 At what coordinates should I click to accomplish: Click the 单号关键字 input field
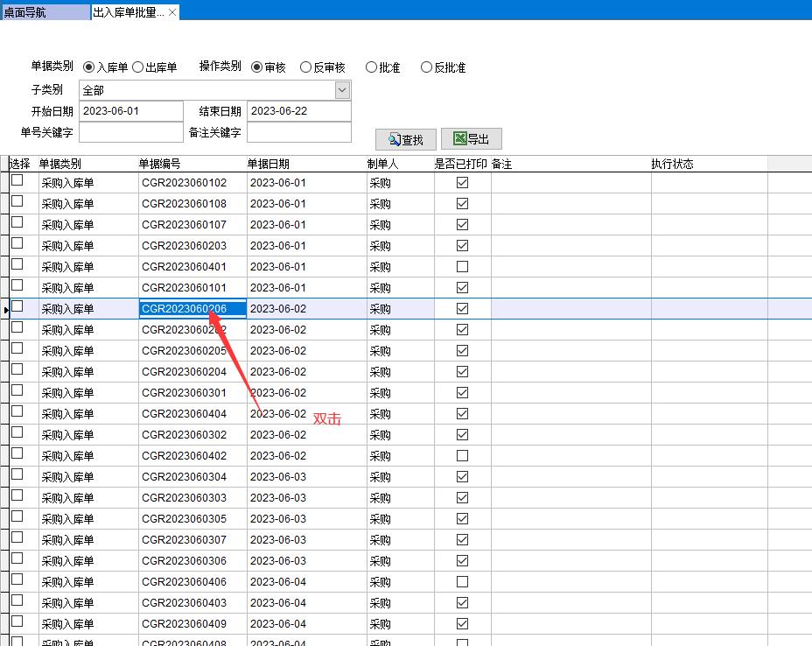tap(130, 132)
